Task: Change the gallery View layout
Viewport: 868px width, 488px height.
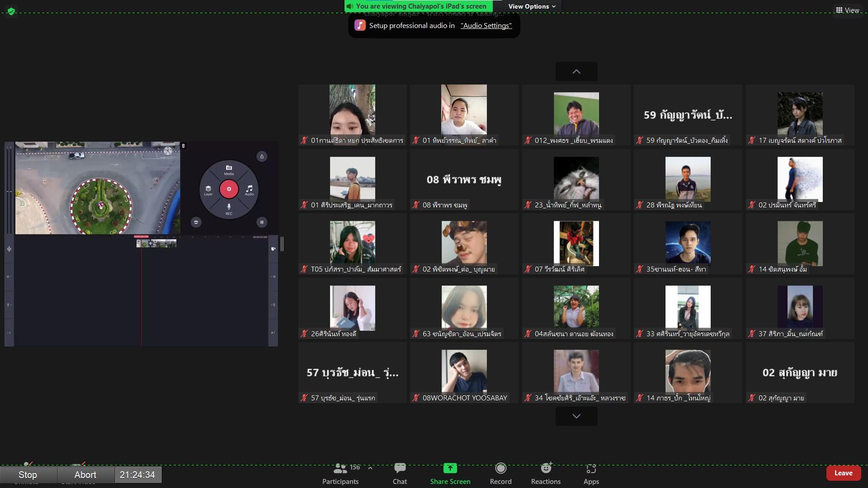Action: pyautogui.click(x=847, y=10)
